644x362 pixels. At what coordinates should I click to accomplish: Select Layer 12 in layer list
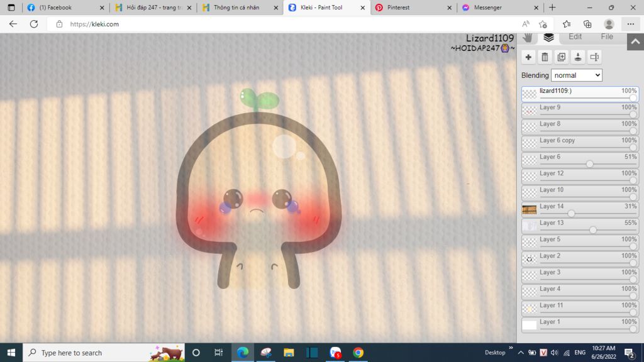[x=580, y=177]
